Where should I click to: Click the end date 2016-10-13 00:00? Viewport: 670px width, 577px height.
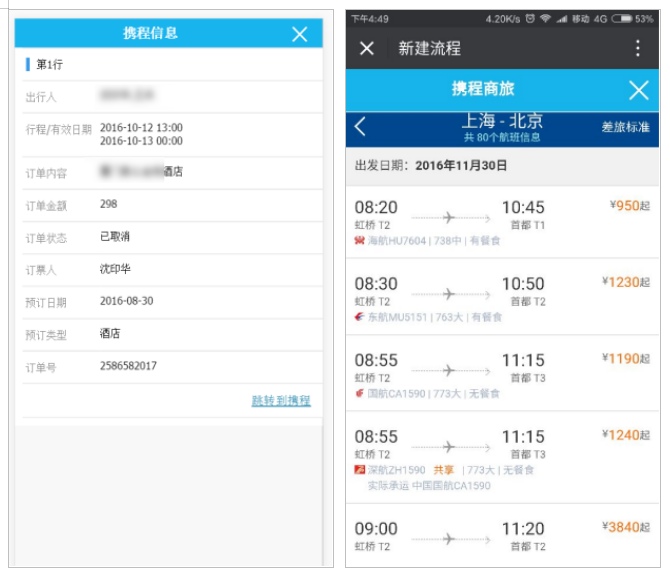pos(141,141)
